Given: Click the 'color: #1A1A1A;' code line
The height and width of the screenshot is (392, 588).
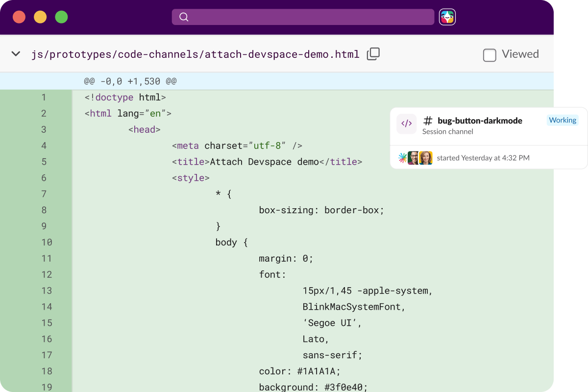Looking at the screenshot, I should click(x=300, y=371).
